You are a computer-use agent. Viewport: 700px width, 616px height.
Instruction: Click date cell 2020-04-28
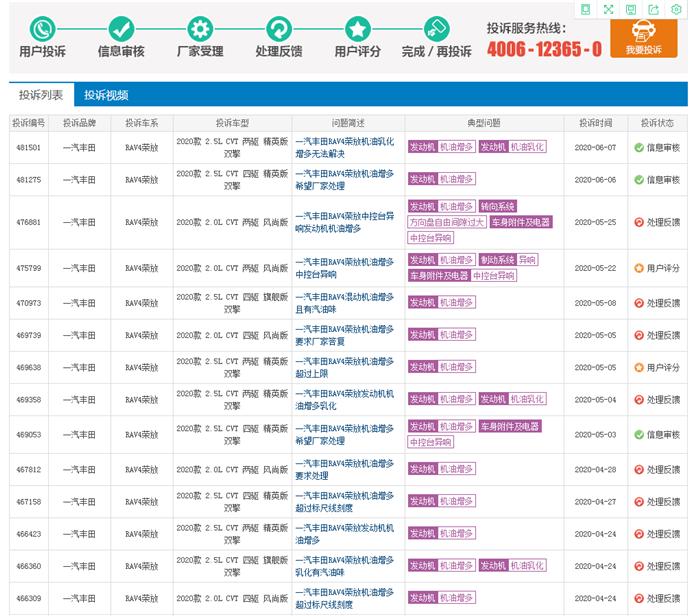pyautogui.click(x=596, y=470)
